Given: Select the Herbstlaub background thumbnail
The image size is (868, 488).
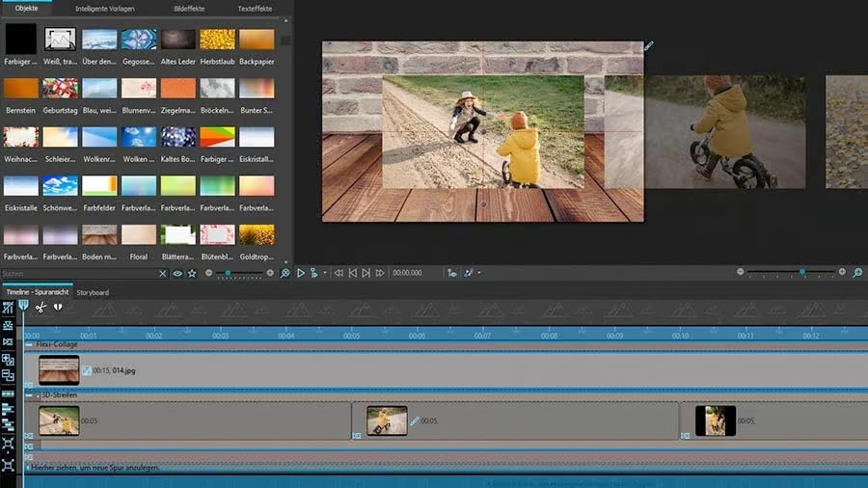Looking at the screenshot, I should click(x=217, y=39).
